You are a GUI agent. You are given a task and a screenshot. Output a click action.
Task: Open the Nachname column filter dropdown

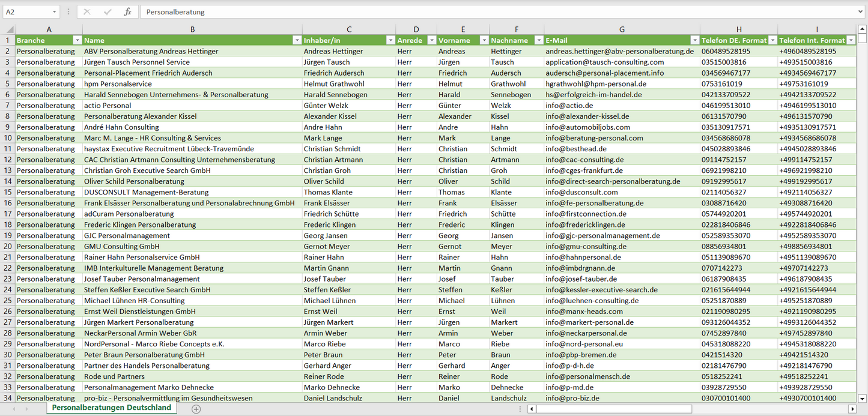[538, 40]
